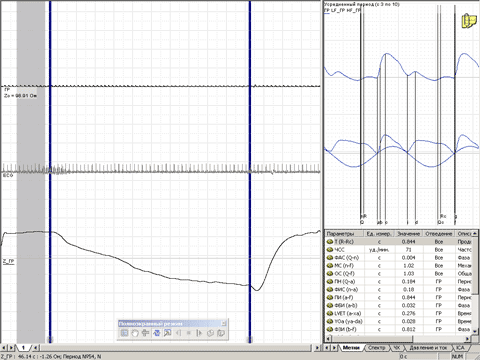The height and width of the screenshot is (360, 480).
Task: Click the icon beside the ПН (Q-a) row
Action: (330, 281)
